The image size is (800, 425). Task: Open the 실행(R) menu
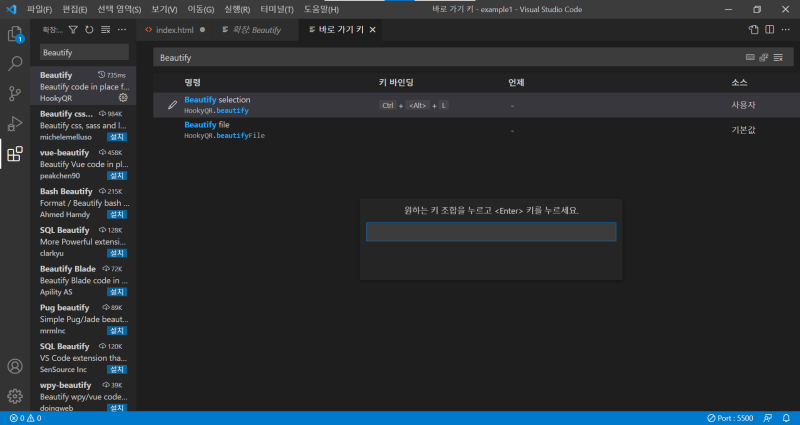tap(237, 9)
